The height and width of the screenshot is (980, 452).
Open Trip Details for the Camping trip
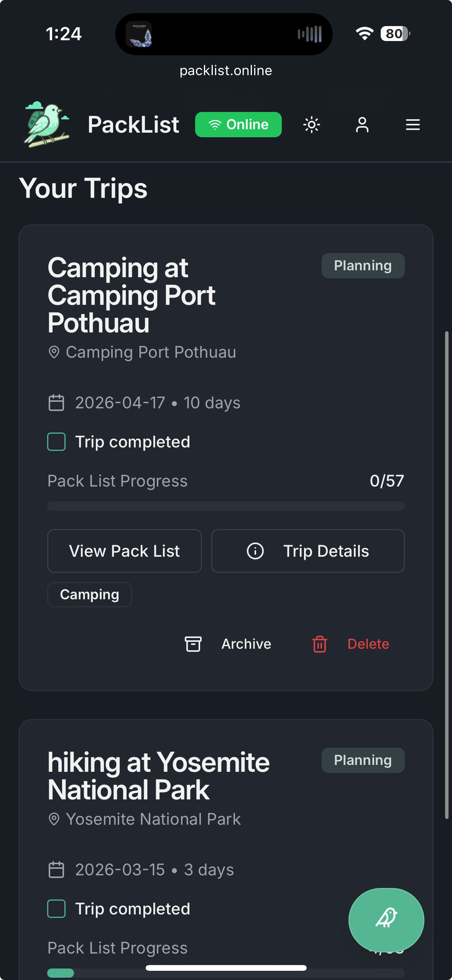(308, 551)
